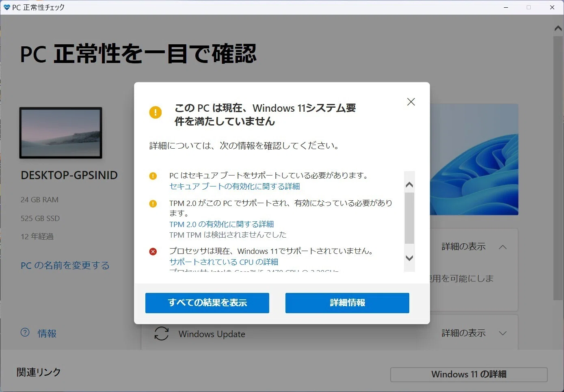Open the 情報 link in sidebar
The height and width of the screenshot is (392, 564).
tap(47, 334)
